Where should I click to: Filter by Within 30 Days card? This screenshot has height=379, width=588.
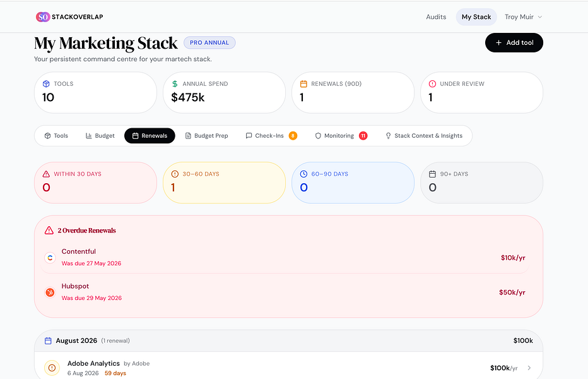(96, 183)
